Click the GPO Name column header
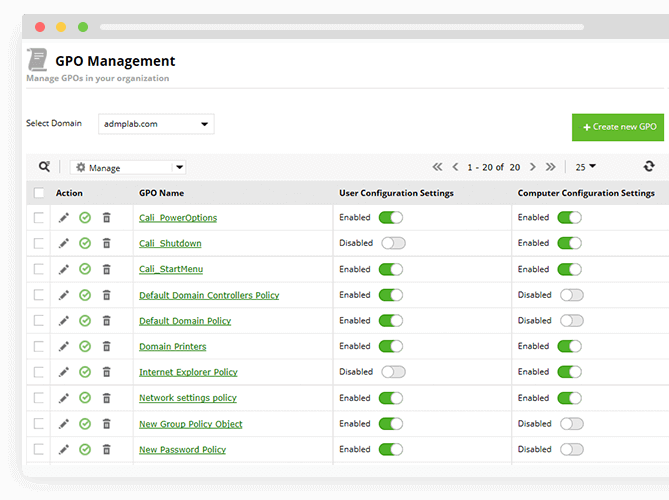This screenshot has width=669, height=500. [161, 193]
